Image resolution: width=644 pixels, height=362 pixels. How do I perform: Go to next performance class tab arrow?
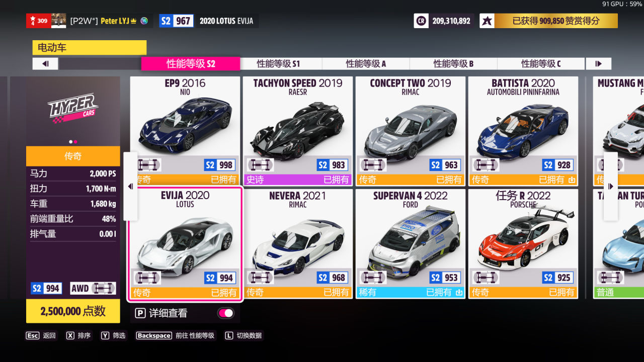point(598,64)
